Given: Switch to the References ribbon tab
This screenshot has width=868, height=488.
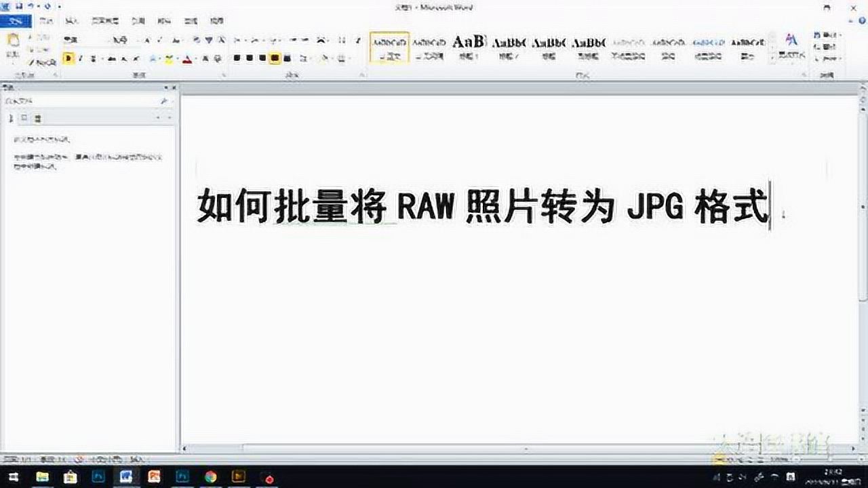Looking at the screenshot, I should pos(138,22).
